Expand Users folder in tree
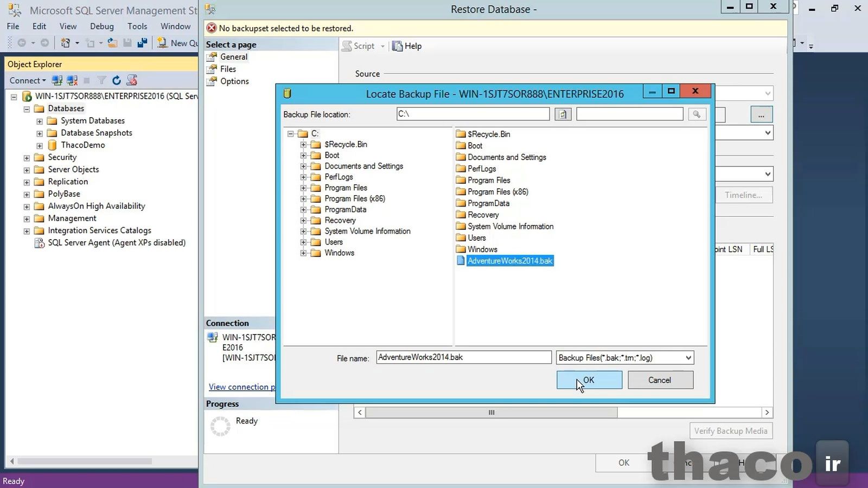This screenshot has height=488, width=868. 304,242
